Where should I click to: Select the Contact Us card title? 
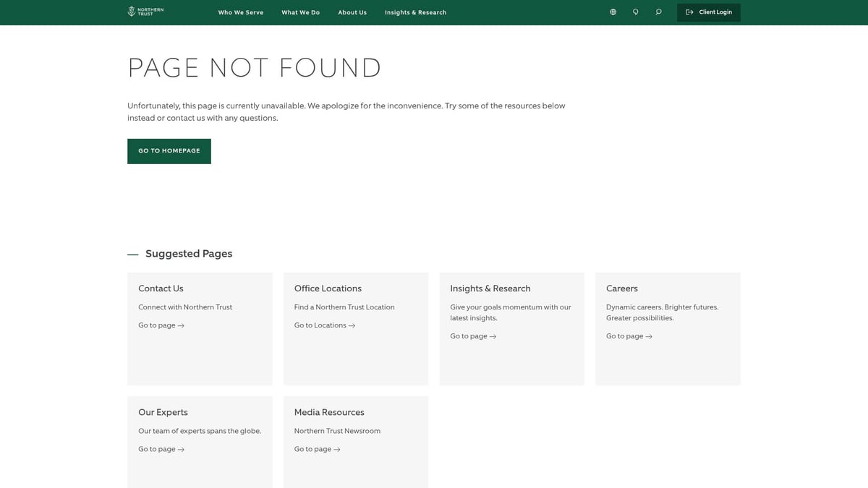coord(161,288)
